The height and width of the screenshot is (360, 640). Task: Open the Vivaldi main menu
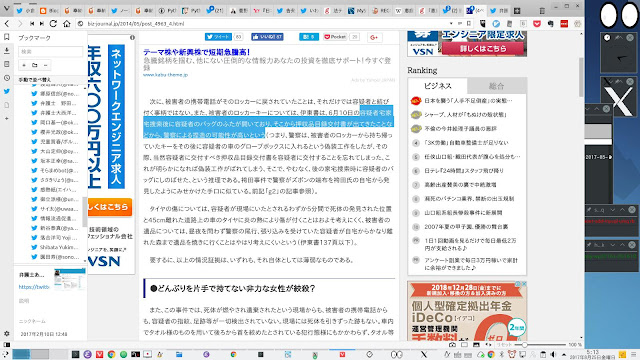(6, 9)
